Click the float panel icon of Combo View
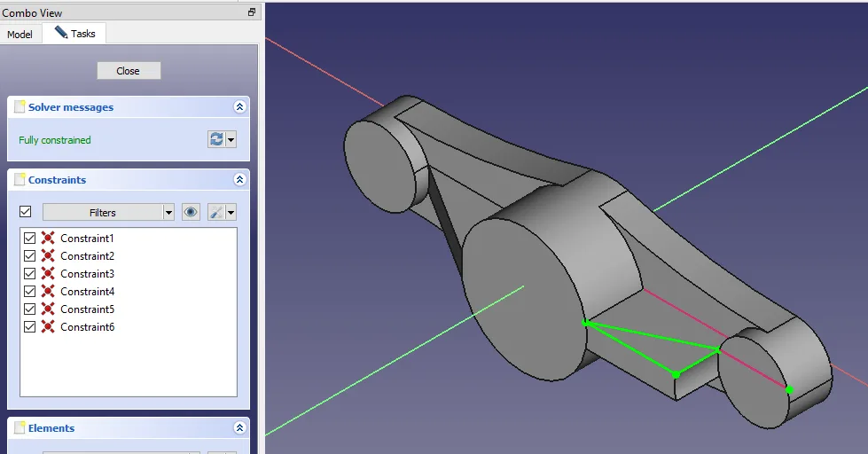The height and width of the screenshot is (454, 868). click(252, 12)
